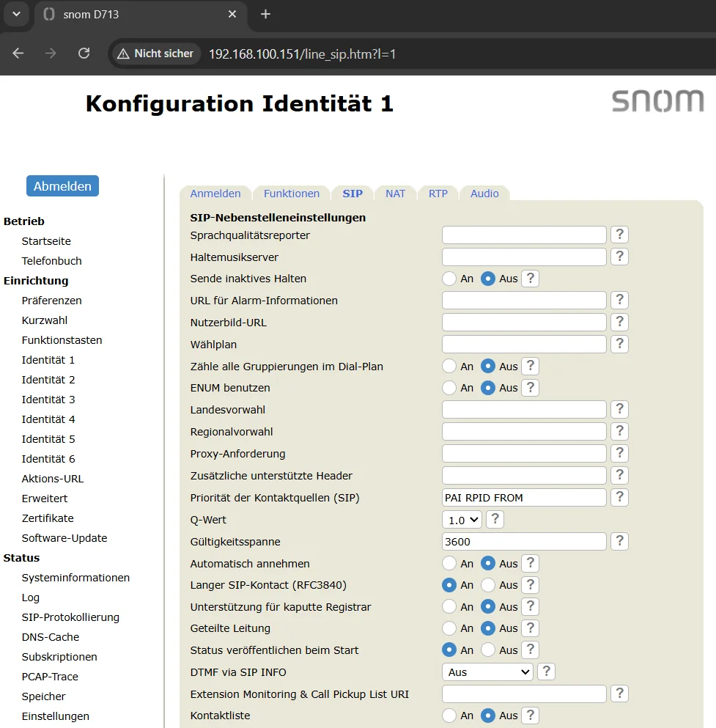The width and height of the screenshot is (716, 728).
Task: Set Status veröffentlichen beim Start to Aus
Action: click(x=487, y=650)
